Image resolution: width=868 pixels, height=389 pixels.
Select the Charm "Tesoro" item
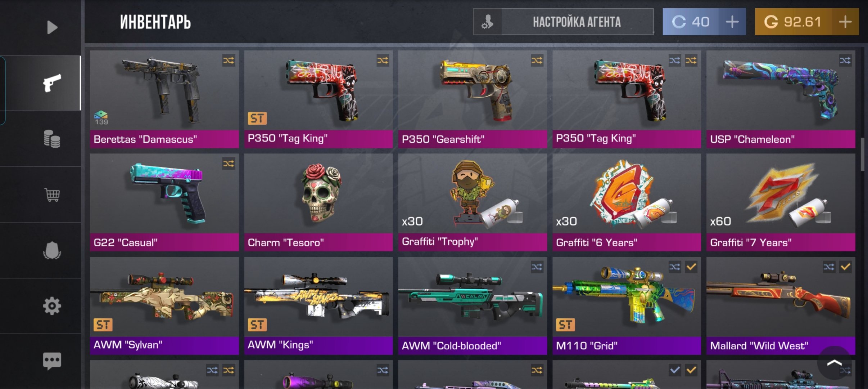(x=318, y=202)
